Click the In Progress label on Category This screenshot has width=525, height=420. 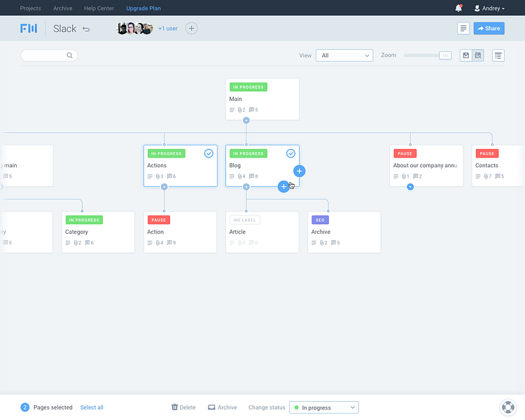[84, 220]
